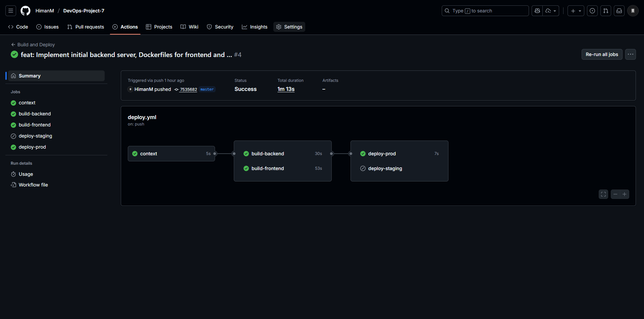Open pull requests from the top bar
Image resolution: width=644 pixels, height=319 pixels.
click(x=606, y=11)
